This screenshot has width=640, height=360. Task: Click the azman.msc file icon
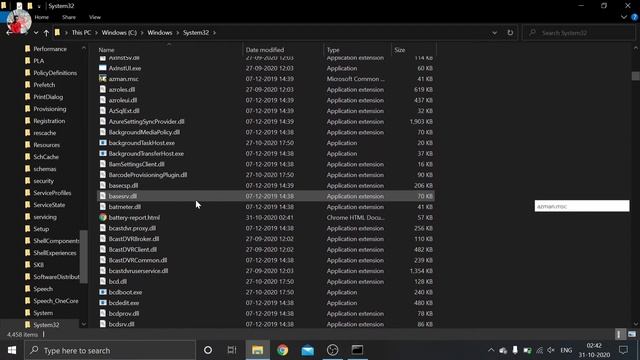coord(103,79)
